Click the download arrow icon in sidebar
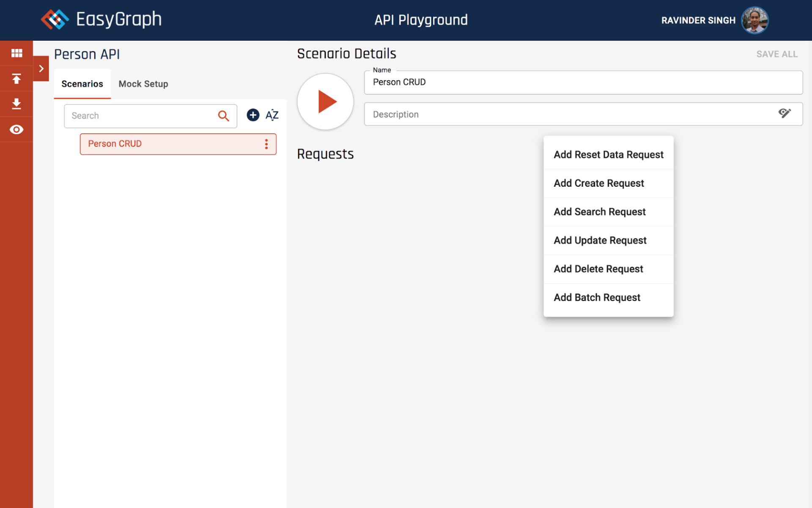 click(x=16, y=104)
